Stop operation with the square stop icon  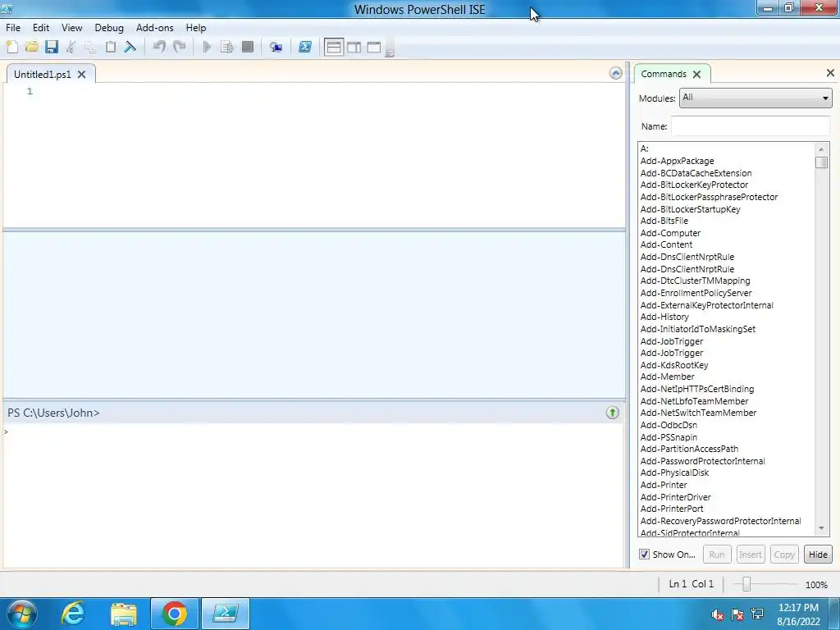248,47
